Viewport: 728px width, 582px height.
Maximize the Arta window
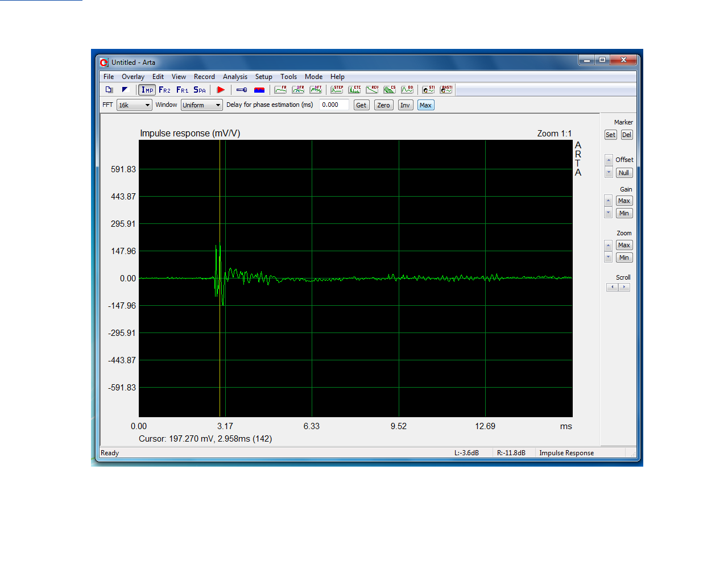pyautogui.click(x=602, y=59)
